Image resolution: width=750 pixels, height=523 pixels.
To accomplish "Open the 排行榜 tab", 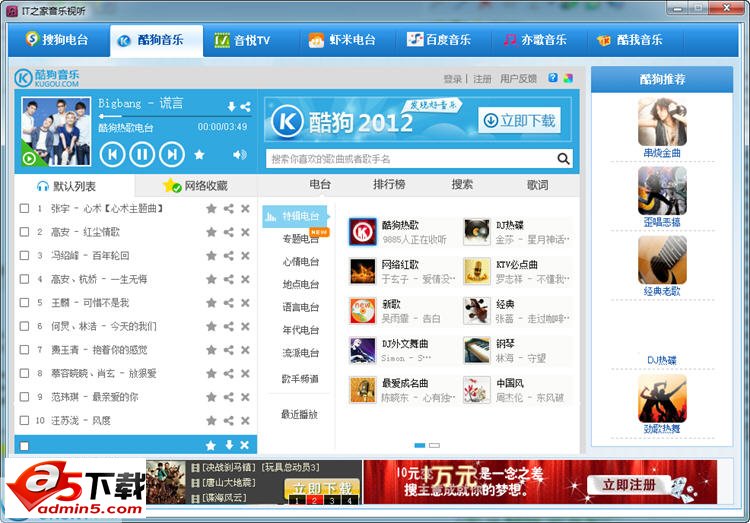I will [389, 185].
